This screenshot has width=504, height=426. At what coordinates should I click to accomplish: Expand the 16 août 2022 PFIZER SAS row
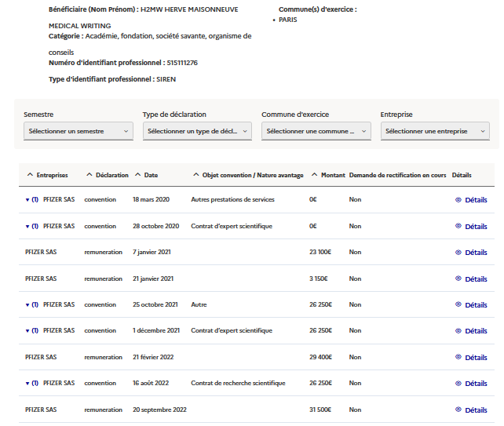click(x=27, y=384)
